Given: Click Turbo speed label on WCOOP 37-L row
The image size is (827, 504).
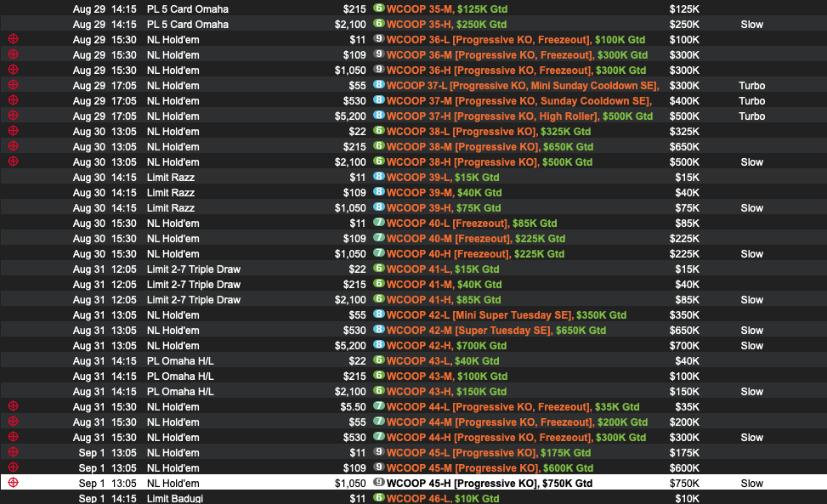Looking at the screenshot, I should click(x=751, y=85).
